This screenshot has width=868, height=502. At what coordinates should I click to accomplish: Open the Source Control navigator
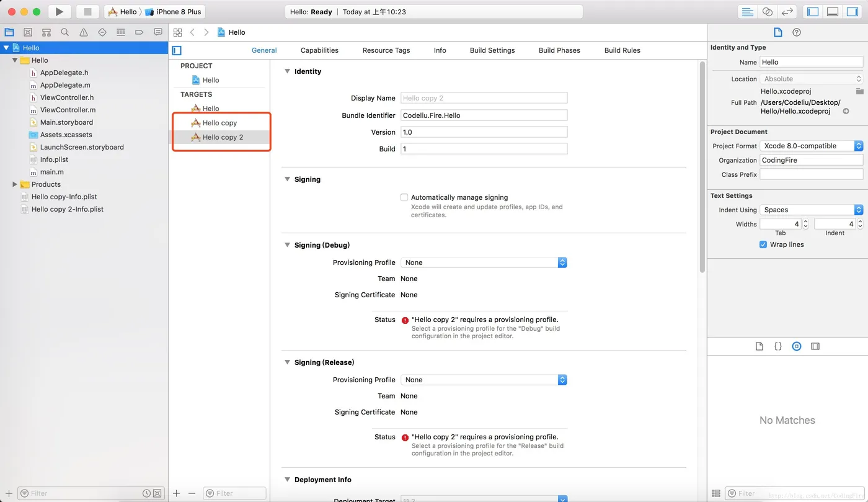(28, 32)
